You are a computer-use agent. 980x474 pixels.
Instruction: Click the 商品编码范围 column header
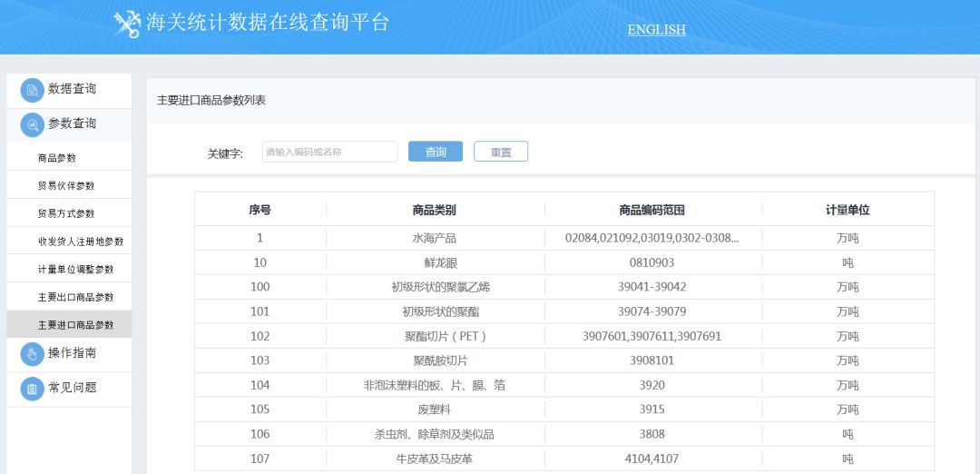[x=652, y=210]
